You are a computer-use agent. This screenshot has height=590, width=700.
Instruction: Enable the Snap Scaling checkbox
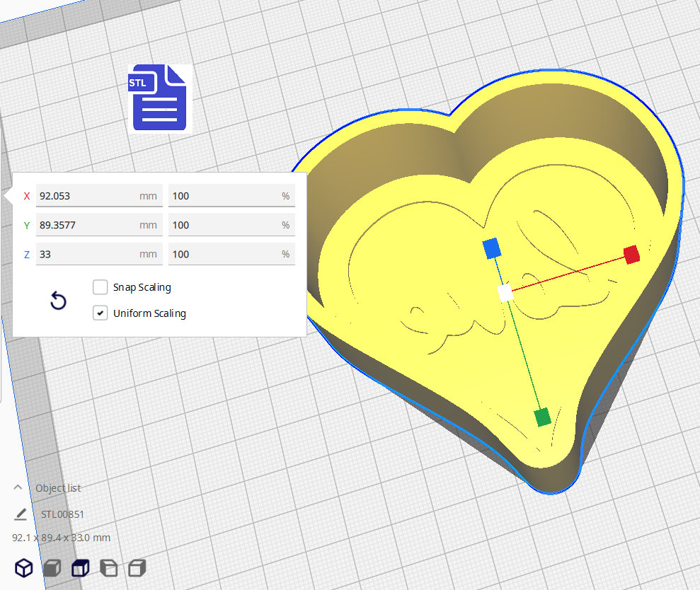[x=100, y=287]
